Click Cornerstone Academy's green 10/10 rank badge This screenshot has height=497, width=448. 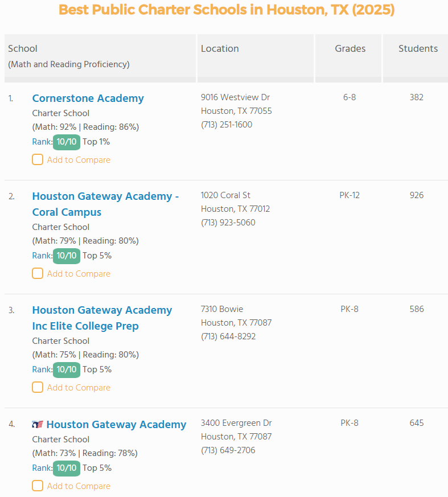click(x=66, y=141)
